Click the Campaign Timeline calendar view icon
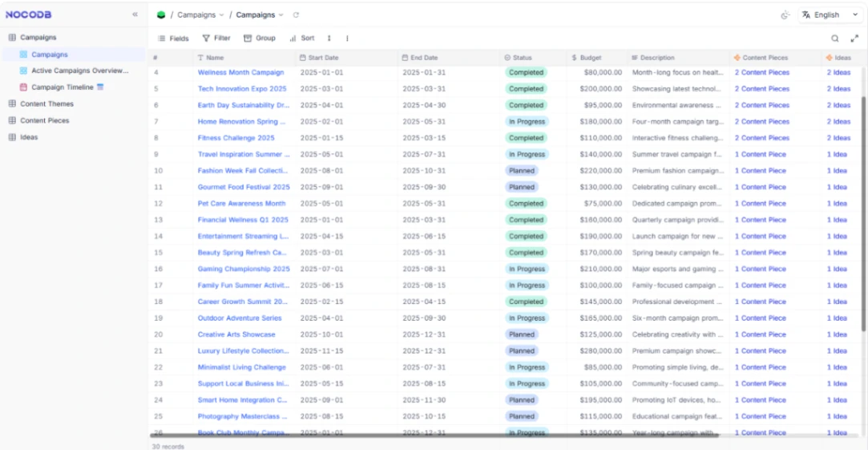 coord(23,87)
